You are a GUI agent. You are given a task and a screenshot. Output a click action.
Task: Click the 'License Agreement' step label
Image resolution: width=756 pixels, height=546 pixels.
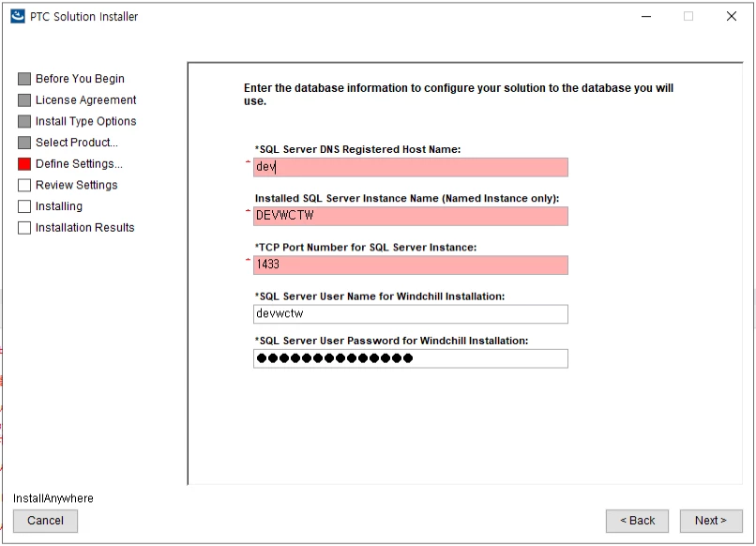click(x=85, y=99)
